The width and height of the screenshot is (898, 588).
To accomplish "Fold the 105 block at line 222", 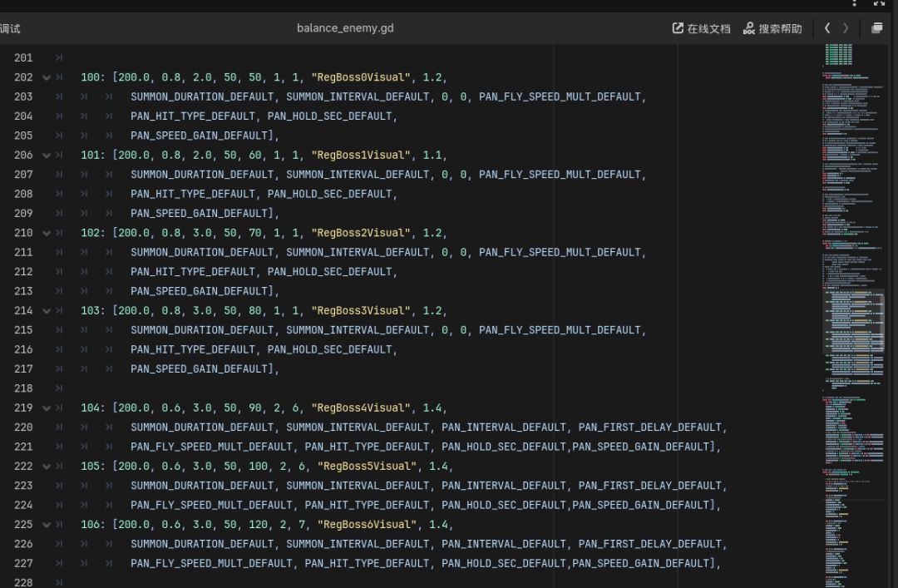I will 47,467.
